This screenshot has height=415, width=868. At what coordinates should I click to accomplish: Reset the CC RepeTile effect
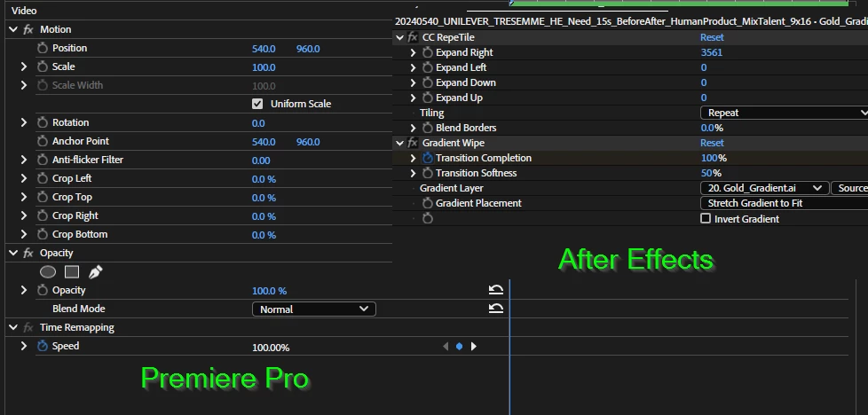712,37
